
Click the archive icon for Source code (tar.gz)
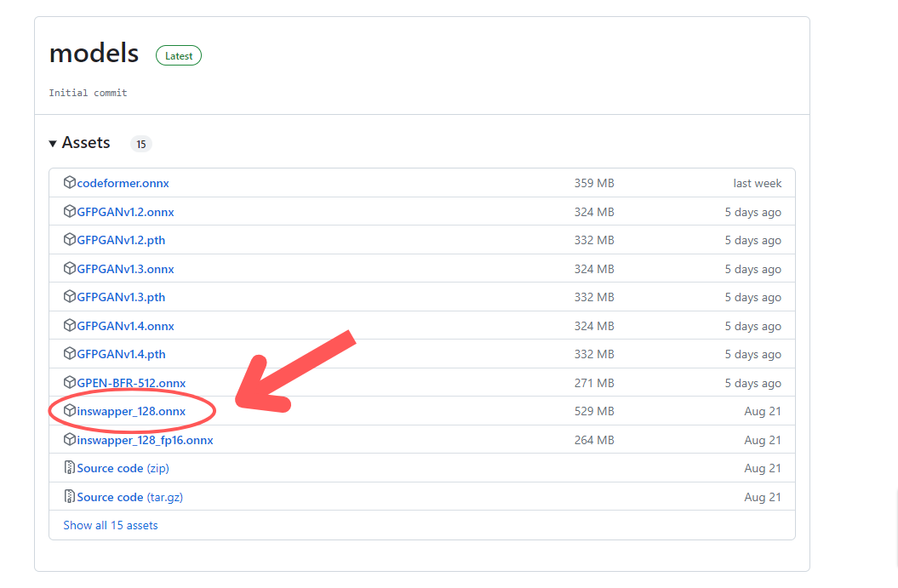tap(70, 497)
